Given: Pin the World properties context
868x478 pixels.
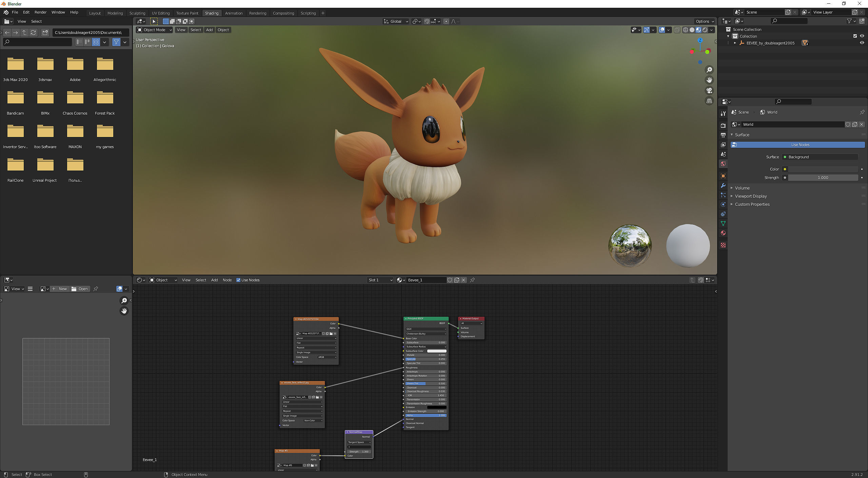Looking at the screenshot, I should [x=862, y=112].
